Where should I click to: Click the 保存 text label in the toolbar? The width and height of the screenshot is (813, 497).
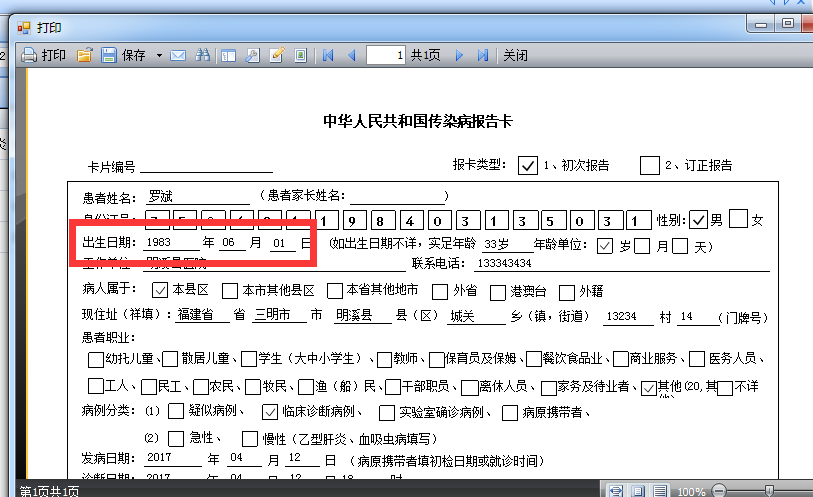[x=134, y=55]
